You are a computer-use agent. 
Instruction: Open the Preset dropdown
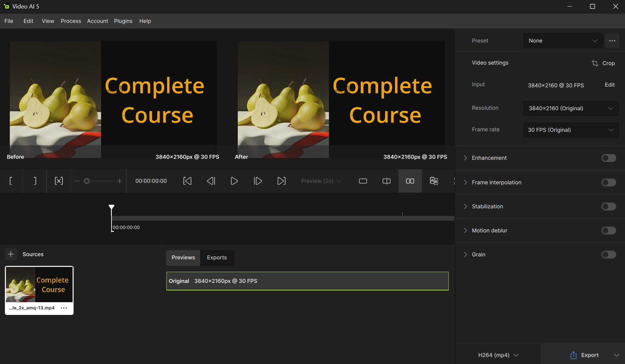coord(563,41)
